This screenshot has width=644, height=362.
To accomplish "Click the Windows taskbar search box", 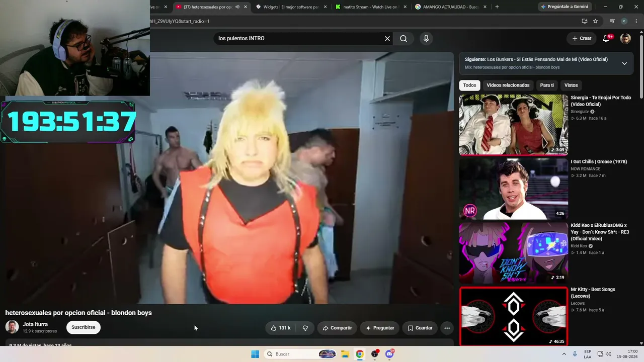I will point(300,354).
